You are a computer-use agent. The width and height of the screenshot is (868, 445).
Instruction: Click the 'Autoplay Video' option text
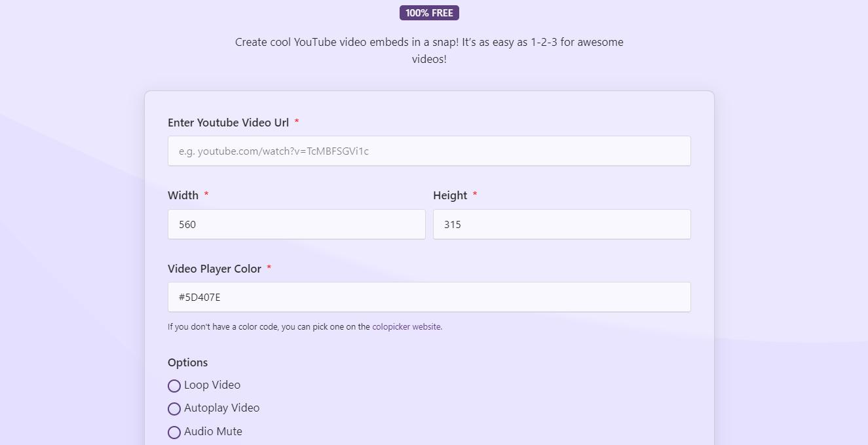click(221, 408)
